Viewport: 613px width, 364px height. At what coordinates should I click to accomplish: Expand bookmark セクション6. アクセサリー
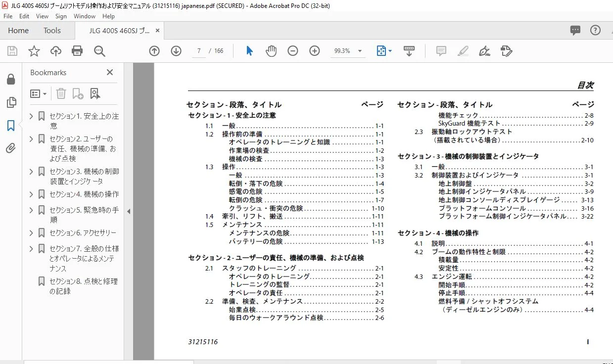pos(31,233)
